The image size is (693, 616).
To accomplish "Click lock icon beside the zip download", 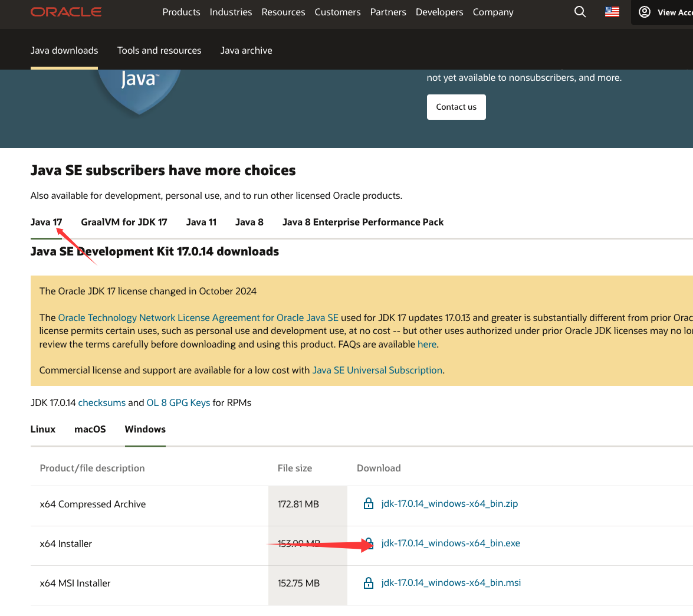I will point(369,504).
